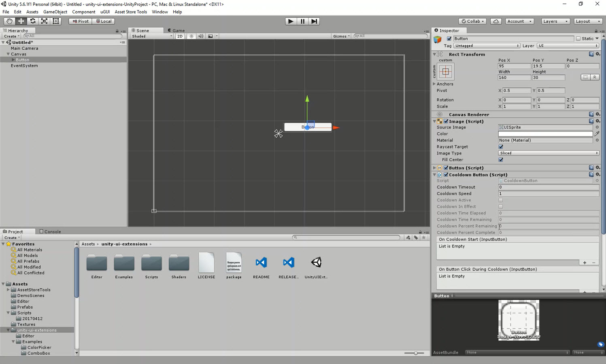Viewport: 606px width, 364px height.
Task: Open Rect Transform help book icon
Action: pos(591,54)
